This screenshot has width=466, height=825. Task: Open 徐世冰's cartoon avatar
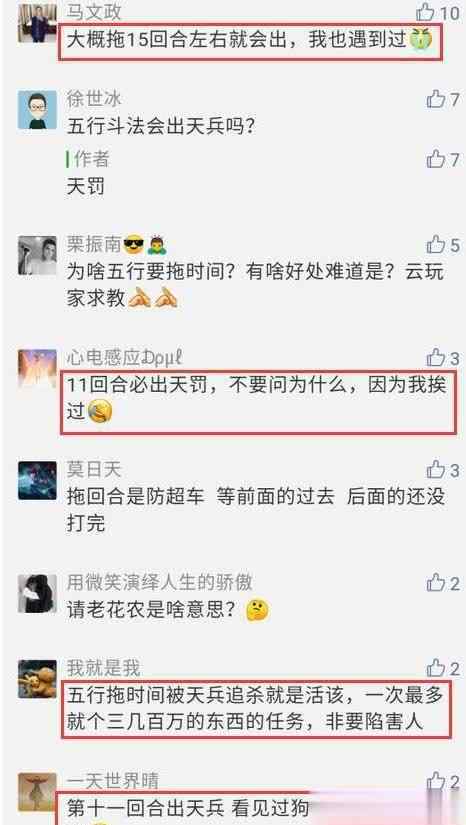(37, 109)
